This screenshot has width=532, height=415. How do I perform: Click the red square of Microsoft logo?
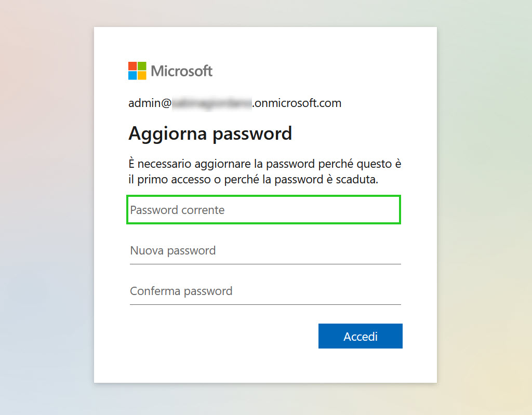(x=132, y=66)
